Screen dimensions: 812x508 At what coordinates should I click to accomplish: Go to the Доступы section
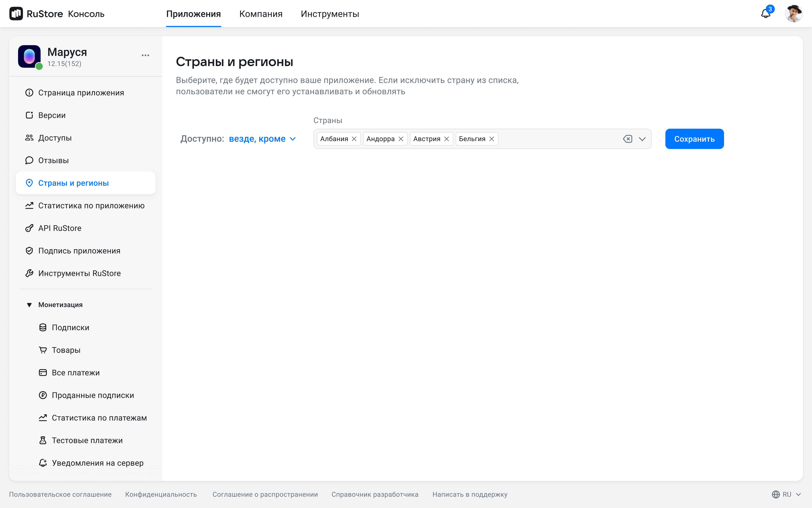click(86, 138)
